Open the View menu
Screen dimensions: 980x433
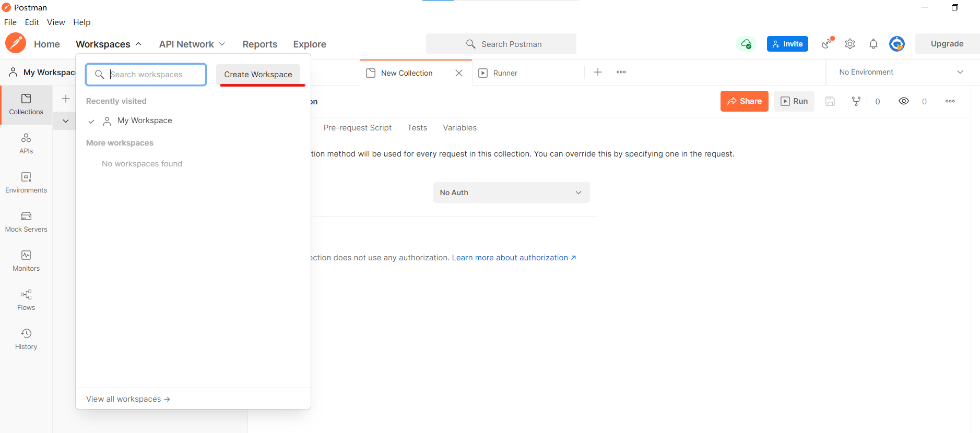pyautogui.click(x=56, y=22)
